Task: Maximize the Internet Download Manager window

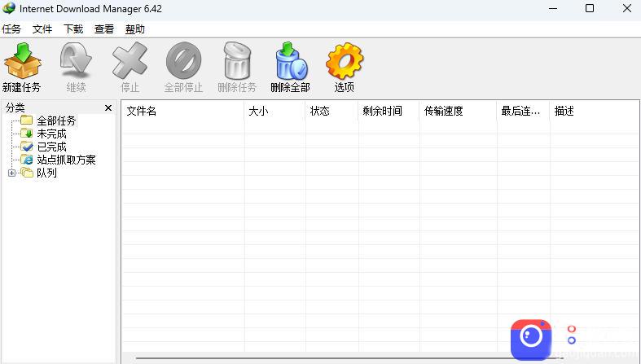Action: click(590, 8)
